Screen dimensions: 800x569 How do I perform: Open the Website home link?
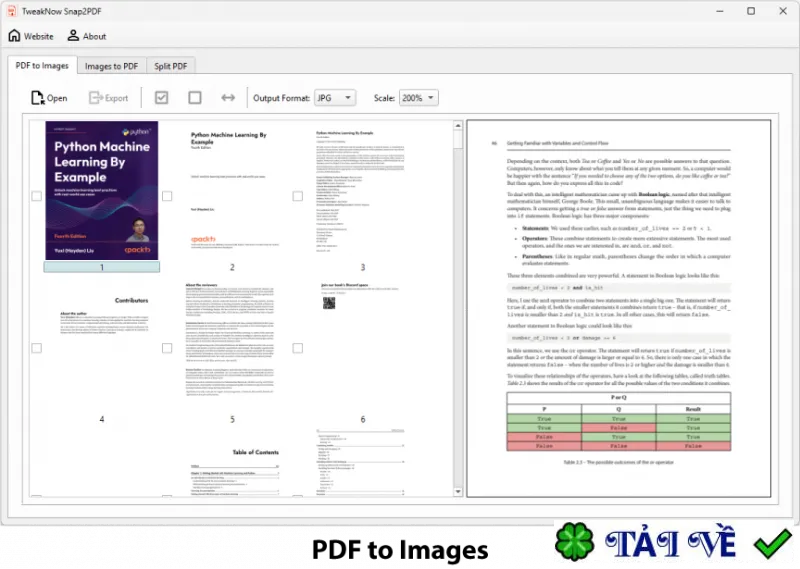point(31,36)
